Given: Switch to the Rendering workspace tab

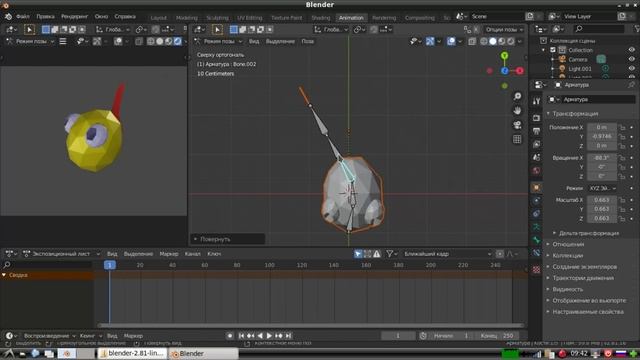Looking at the screenshot, I should coord(384,18).
